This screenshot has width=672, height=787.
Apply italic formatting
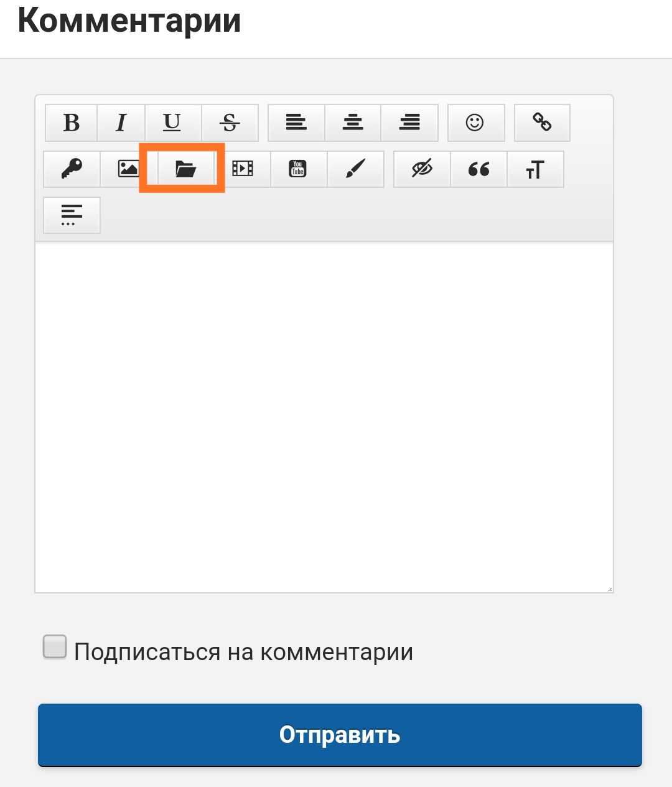(121, 123)
